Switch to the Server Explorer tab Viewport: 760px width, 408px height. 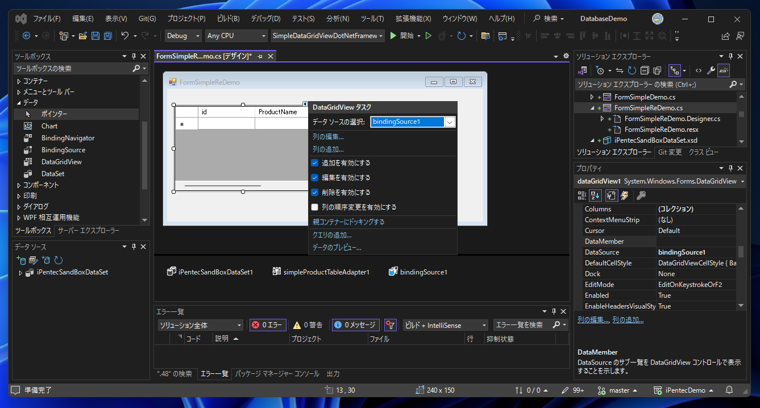(x=88, y=231)
